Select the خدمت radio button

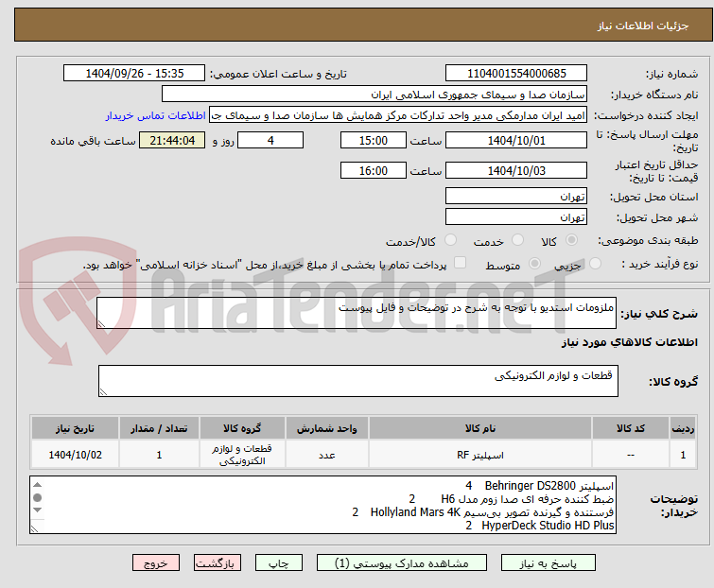coord(517,240)
